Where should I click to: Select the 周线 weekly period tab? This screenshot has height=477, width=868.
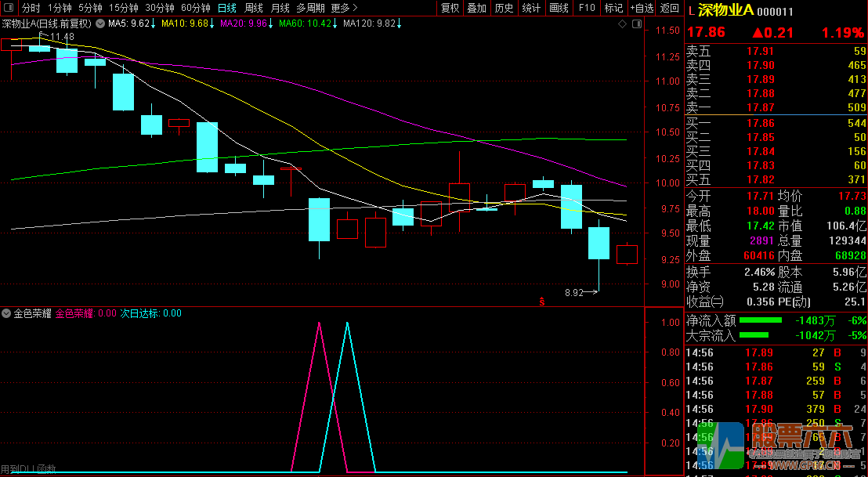coord(253,8)
